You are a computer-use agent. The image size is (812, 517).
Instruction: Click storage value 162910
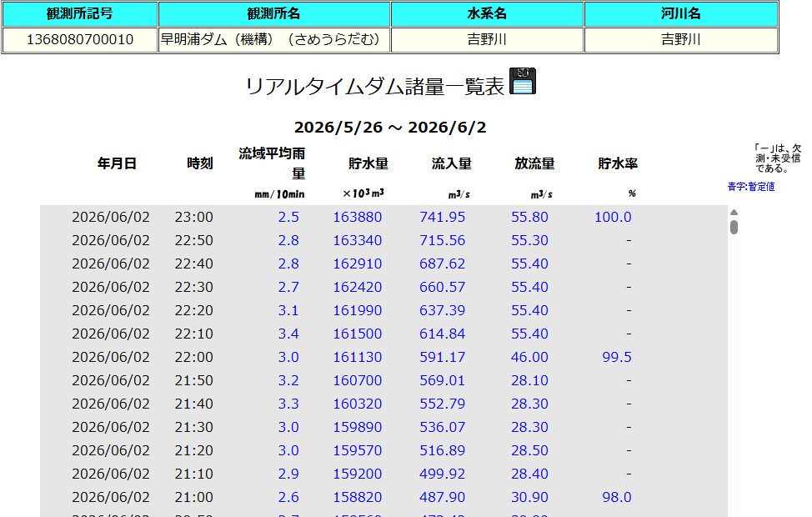click(358, 264)
